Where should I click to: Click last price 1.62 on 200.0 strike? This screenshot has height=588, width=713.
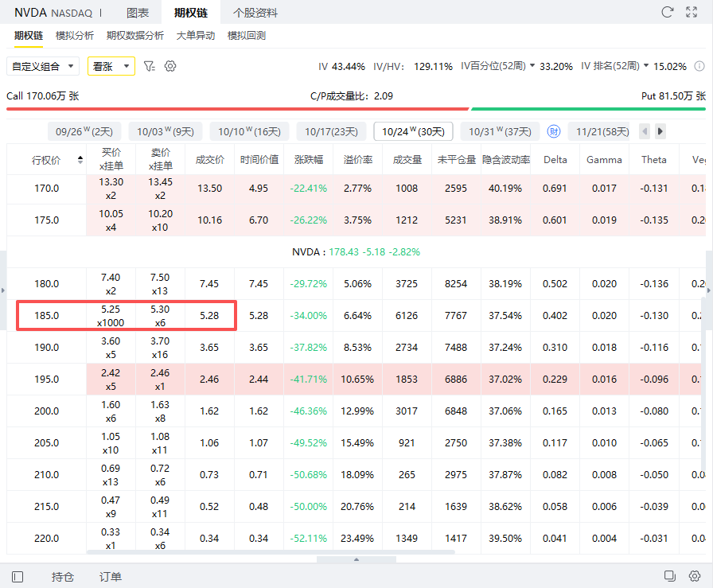tap(209, 411)
